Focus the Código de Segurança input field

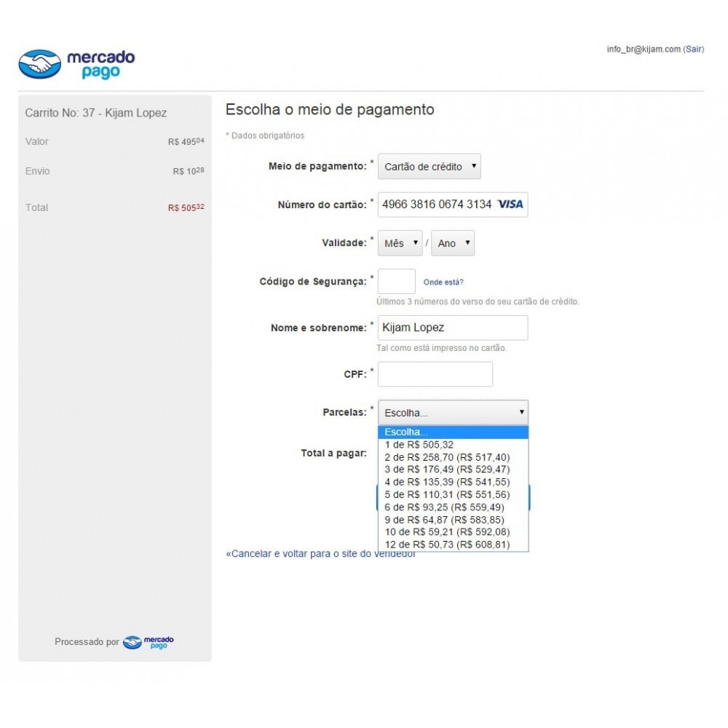tap(397, 281)
